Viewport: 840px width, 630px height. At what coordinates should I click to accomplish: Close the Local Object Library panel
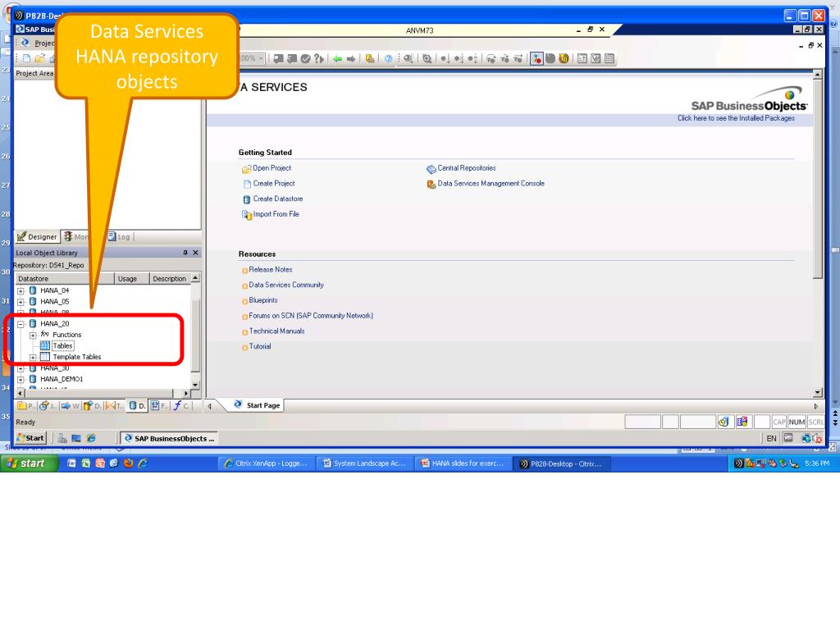tap(195, 253)
